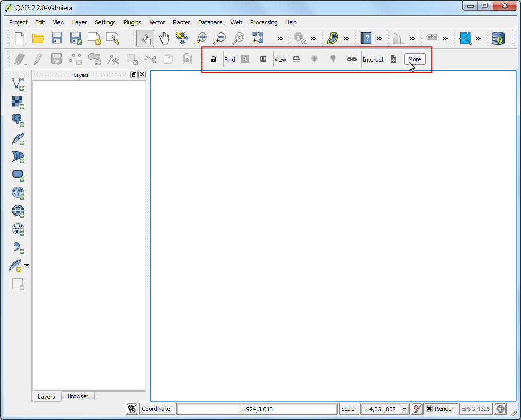521x420 pixels.
Task: Open the Scale dropdown list
Action: [x=404, y=409]
